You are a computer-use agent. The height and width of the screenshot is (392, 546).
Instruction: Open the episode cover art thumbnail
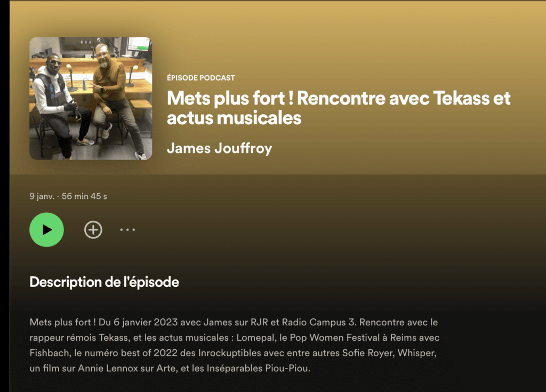[x=91, y=99]
